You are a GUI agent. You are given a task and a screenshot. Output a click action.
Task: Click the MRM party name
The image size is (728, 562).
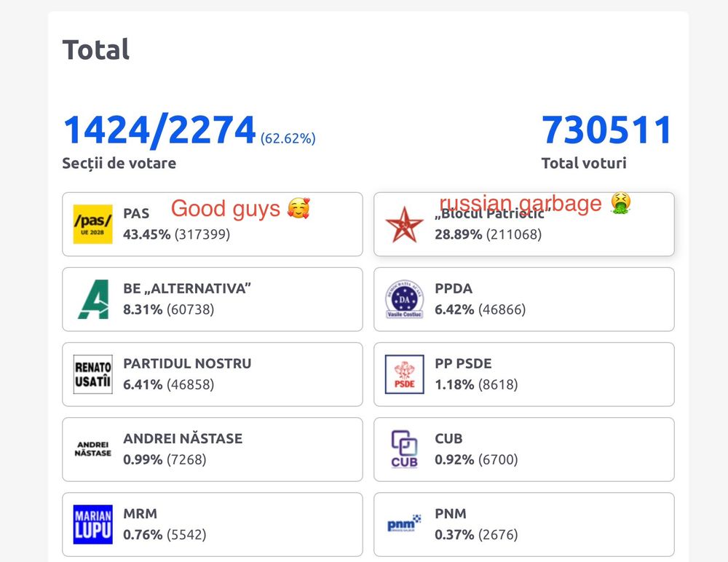coord(140,514)
